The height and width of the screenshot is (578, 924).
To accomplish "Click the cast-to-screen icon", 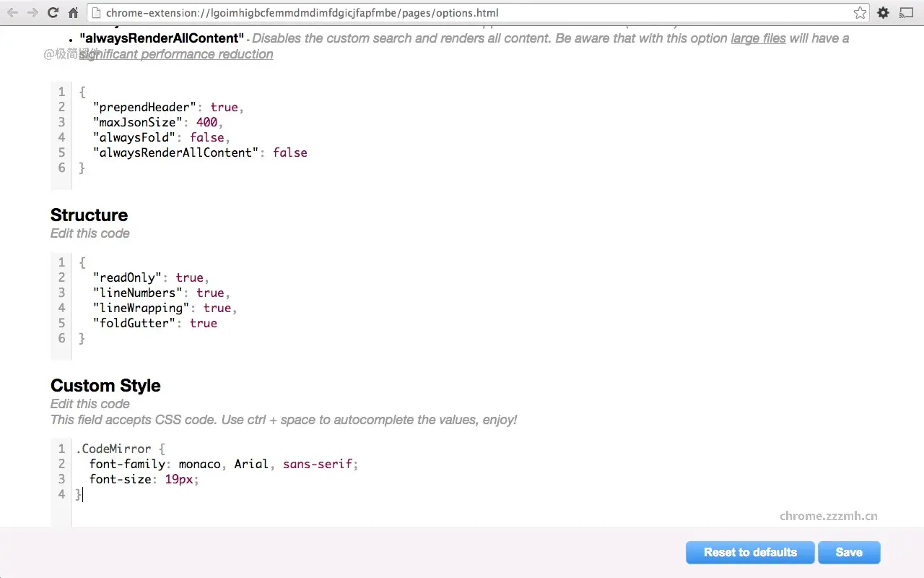I will pyautogui.click(x=906, y=12).
